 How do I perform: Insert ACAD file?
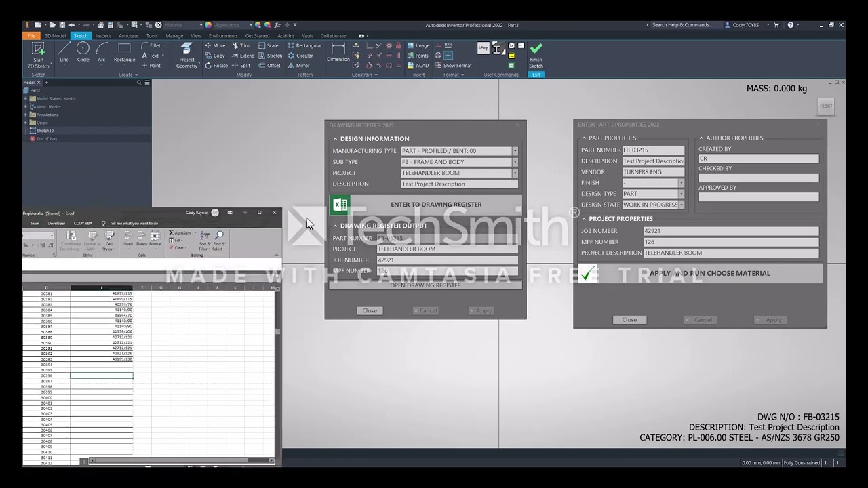coord(418,66)
